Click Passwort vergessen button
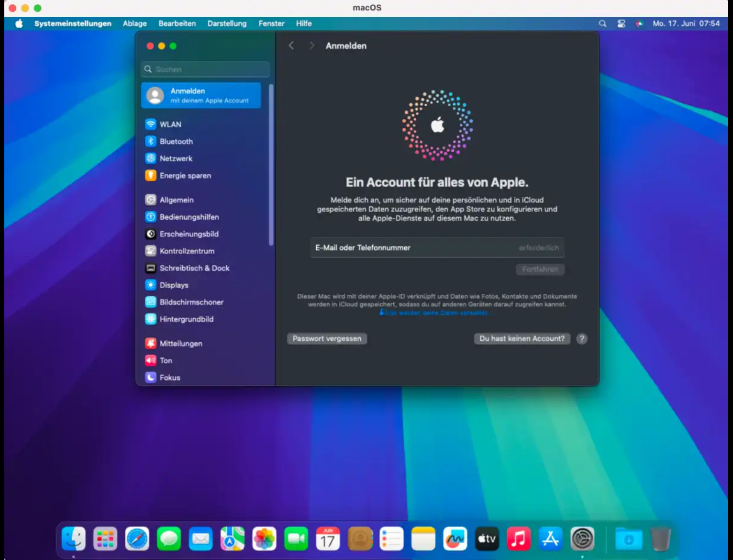 (327, 338)
